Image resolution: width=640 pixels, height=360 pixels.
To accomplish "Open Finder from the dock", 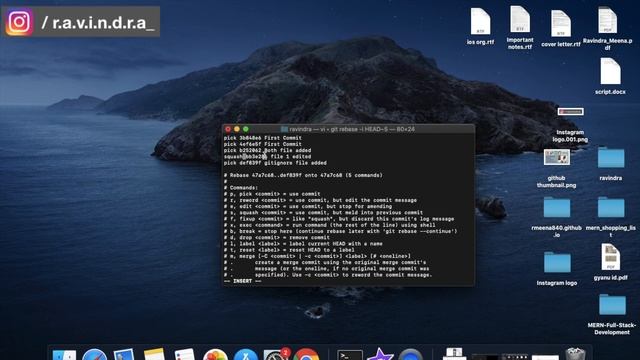I will tap(64, 355).
